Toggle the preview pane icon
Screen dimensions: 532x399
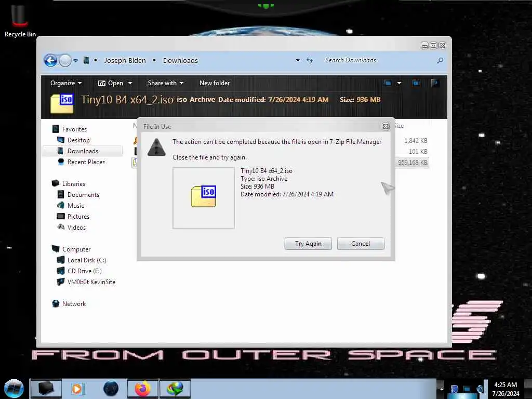[416, 83]
